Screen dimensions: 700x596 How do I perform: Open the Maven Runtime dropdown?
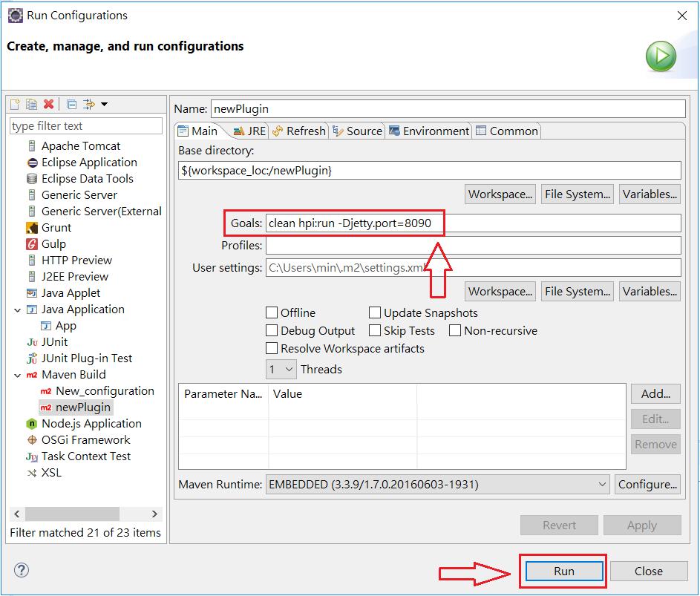click(x=438, y=485)
